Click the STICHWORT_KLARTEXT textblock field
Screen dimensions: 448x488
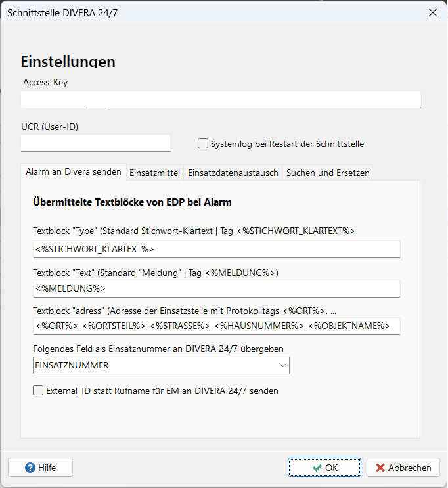216,250
